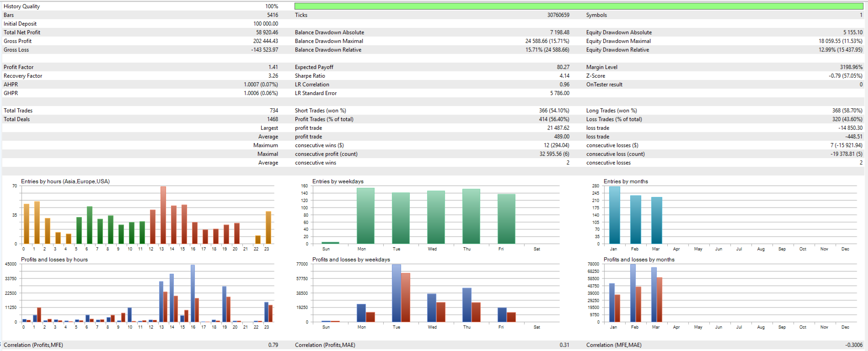Screen dimensions: 868x351
Task: Select the 'Symbols' label
Action: click(596, 15)
